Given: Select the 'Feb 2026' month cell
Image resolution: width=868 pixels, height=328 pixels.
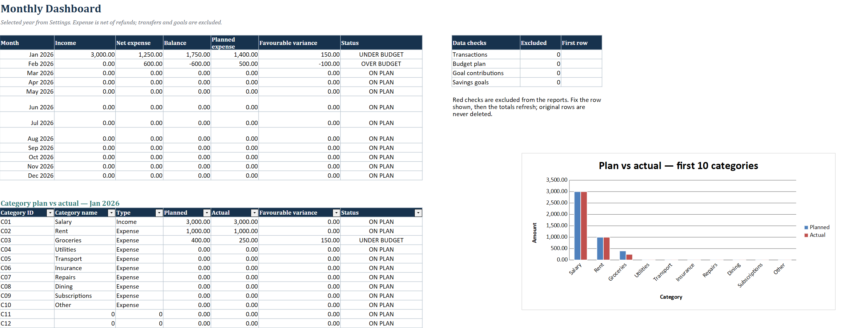Looking at the screenshot, I should 27,64.
